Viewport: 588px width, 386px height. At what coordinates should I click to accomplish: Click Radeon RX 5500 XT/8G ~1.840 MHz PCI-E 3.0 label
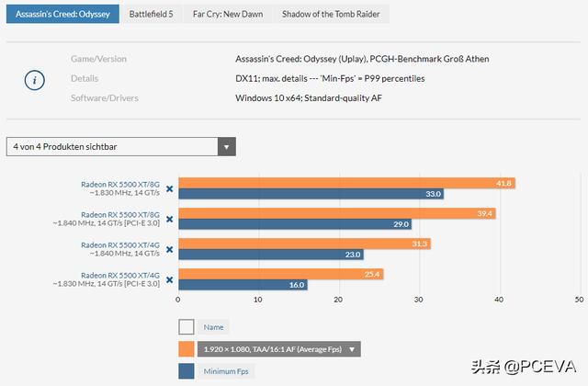pos(107,219)
